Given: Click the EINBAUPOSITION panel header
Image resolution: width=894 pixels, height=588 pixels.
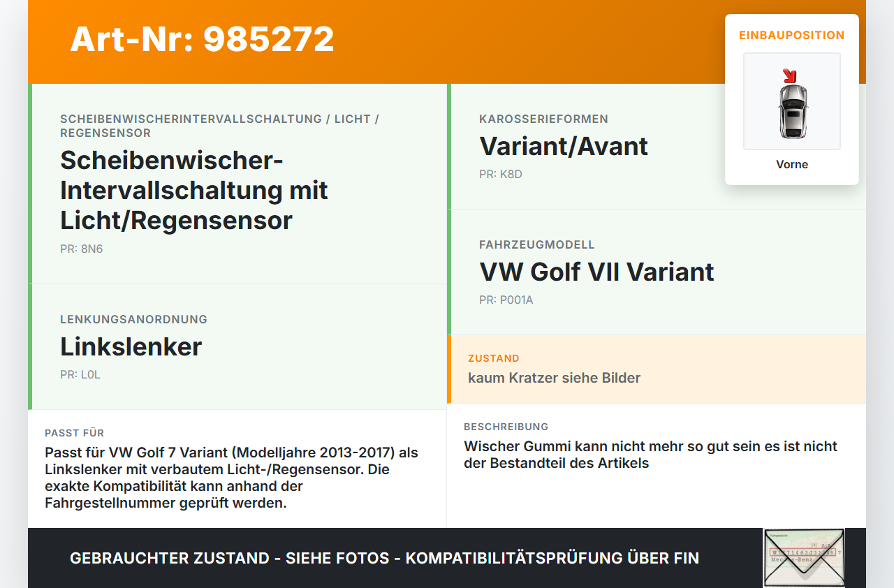Looking at the screenshot, I should 791,34.
